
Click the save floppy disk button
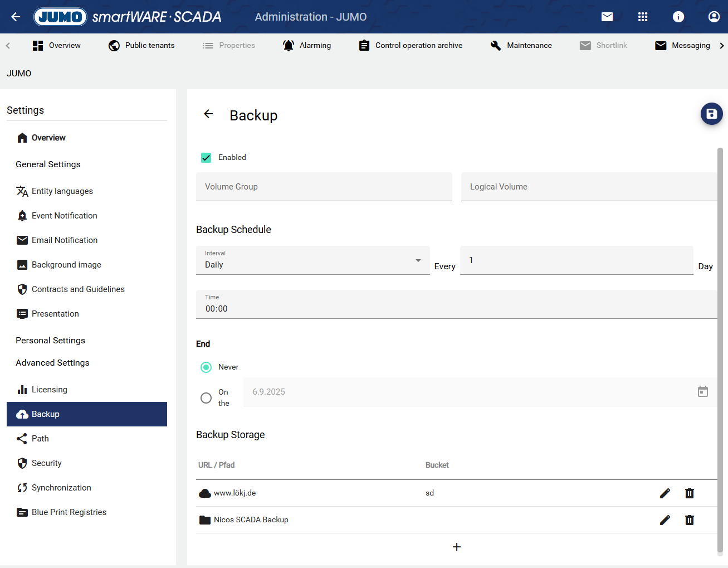tap(711, 114)
